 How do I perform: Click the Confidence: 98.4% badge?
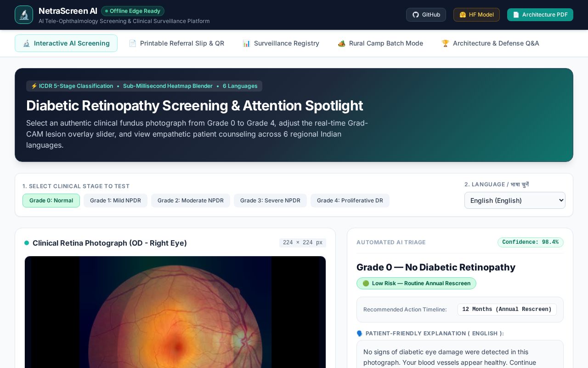pos(531,242)
